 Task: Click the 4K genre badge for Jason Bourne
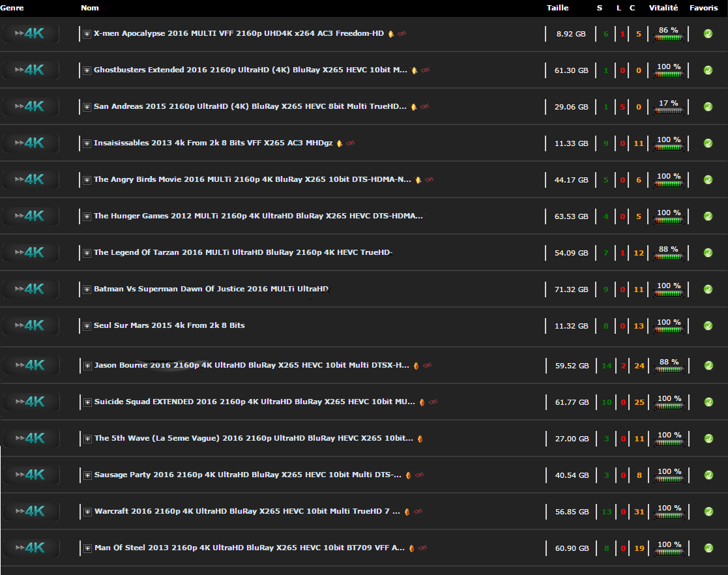31,366
